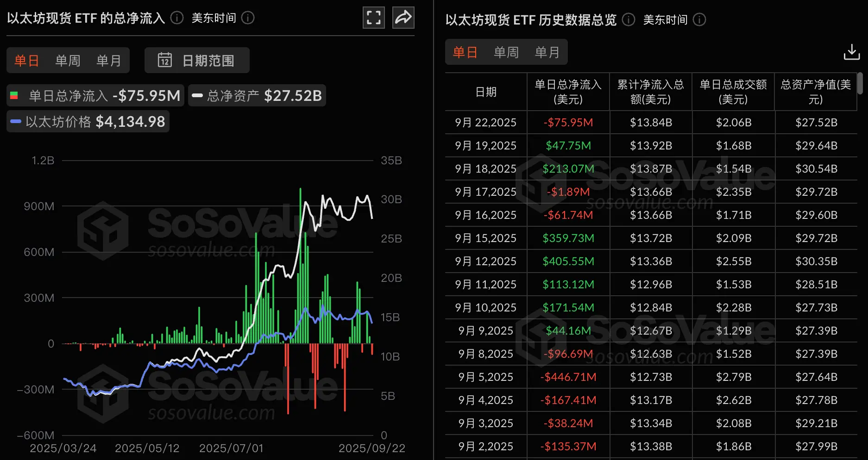Click info icon beside 以太坊现货 ETF 历史数据总览 title
The width and height of the screenshot is (868, 460).
pyautogui.click(x=629, y=19)
